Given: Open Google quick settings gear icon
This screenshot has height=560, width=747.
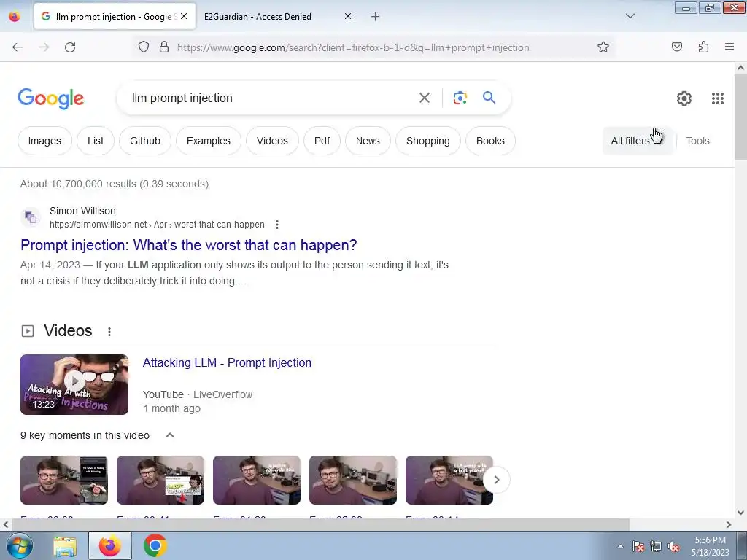Looking at the screenshot, I should (x=684, y=98).
